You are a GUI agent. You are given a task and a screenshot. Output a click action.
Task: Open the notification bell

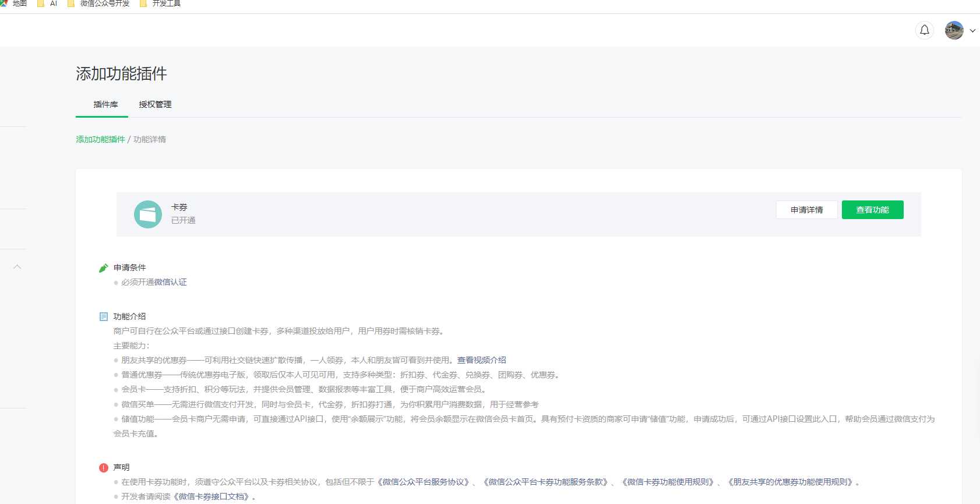tap(925, 30)
